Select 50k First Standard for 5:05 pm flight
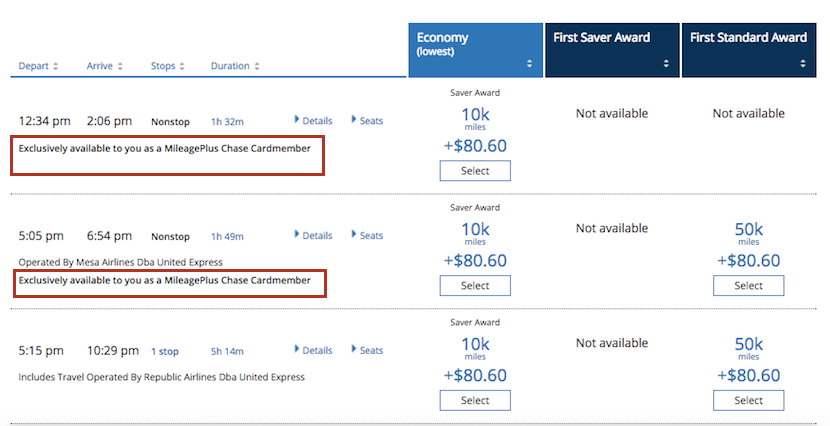The height and width of the screenshot is (426, 830). coord(748,286)
